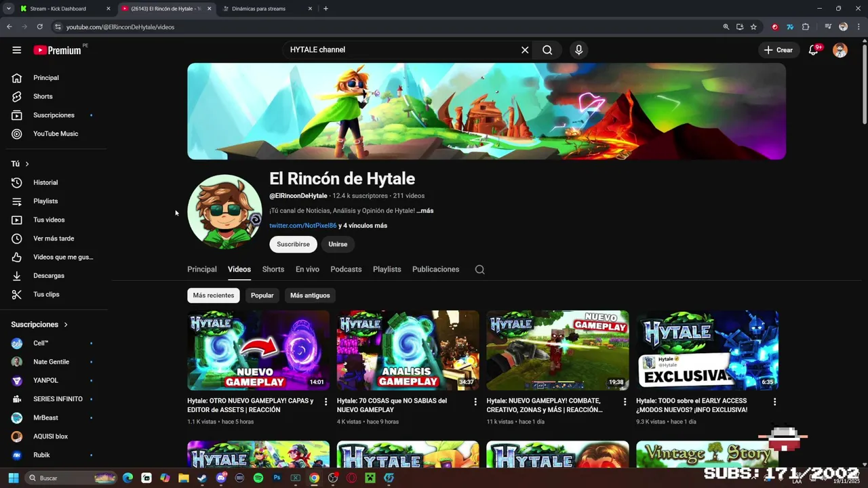
Task: Click the Windows Start button
Action: [14, 478]
